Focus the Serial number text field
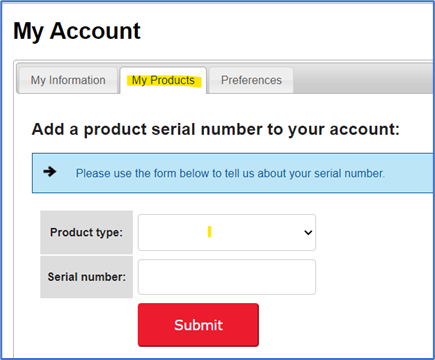435x360 pixels. [227, 277]
